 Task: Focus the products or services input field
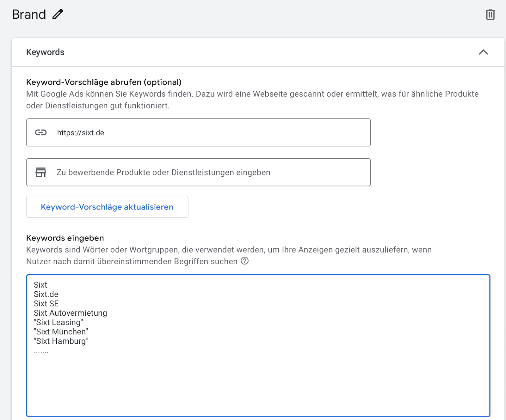pos(198,172)
